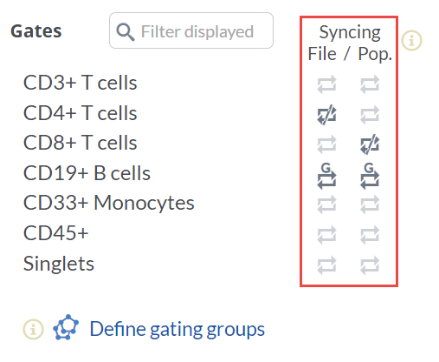This screenshot has width=439, height=362.
Task: Open the Define gating groups link
Action: 177,330
